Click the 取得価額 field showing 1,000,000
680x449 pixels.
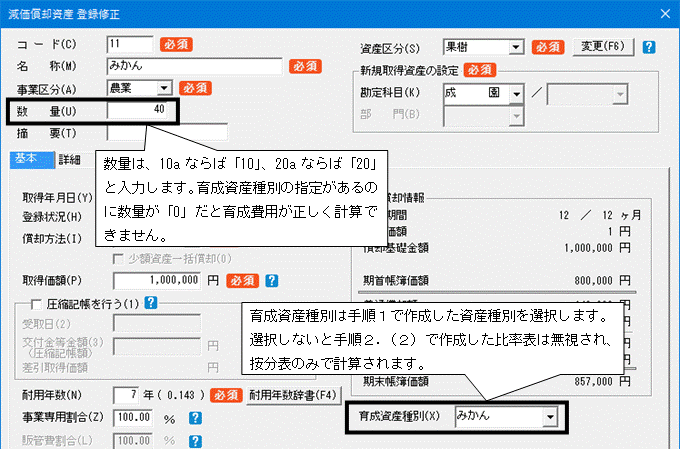coord(157,281)
